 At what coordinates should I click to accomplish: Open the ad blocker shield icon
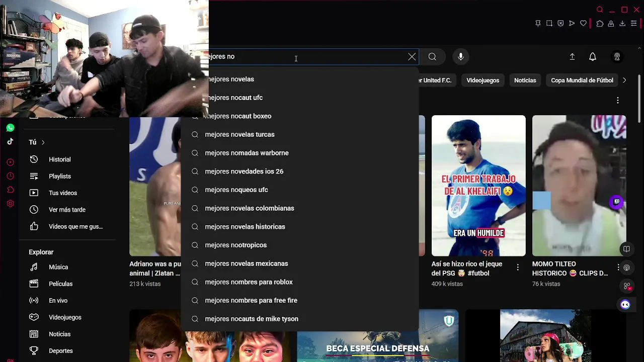pyautogui.click(x=560, y=23)
